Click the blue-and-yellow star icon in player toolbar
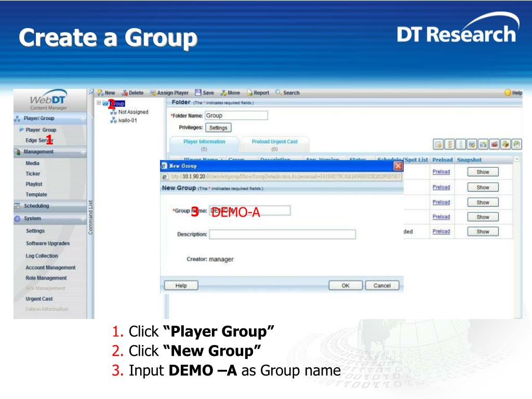This screenshot has width=532, height=399. (x=472, y=144)
